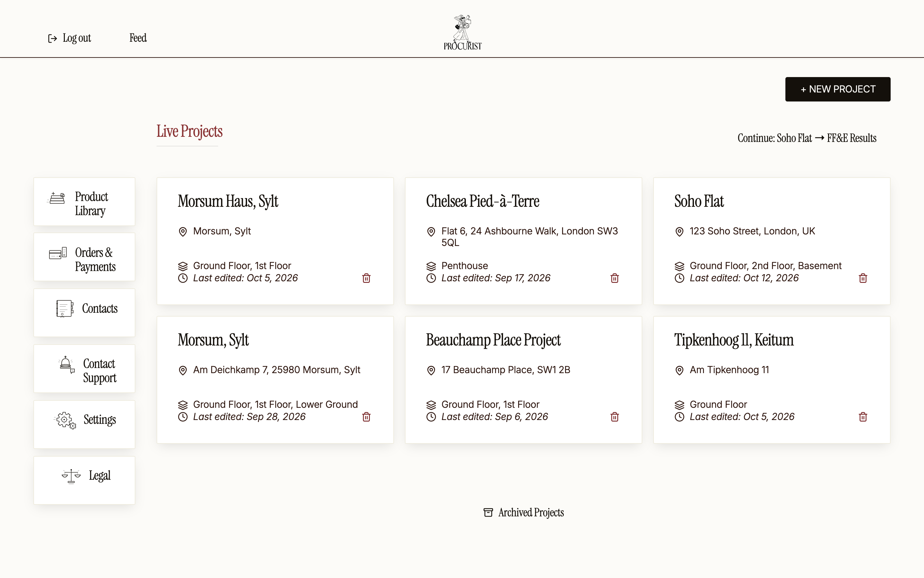Continue to Soho Flat FF&E Results
Viewport: 924px width, 578px height.
[x=807, y=138]
